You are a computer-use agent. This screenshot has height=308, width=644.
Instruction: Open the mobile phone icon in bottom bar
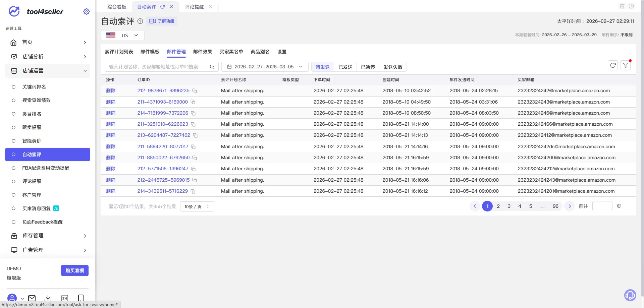pos(81,298)
